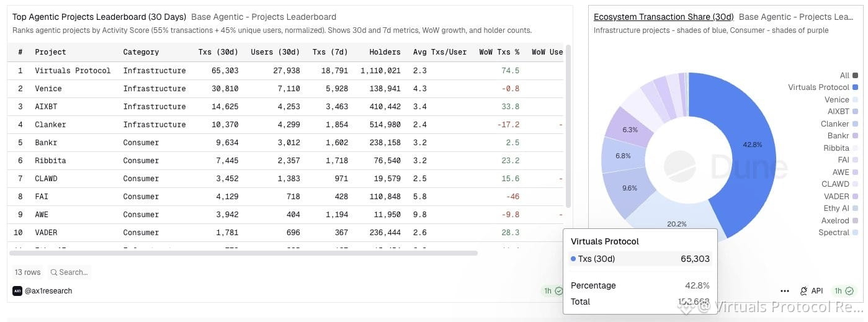868x322 pixels.
Task: Click the 13 rows counter
Action: [x=28, y=272]
